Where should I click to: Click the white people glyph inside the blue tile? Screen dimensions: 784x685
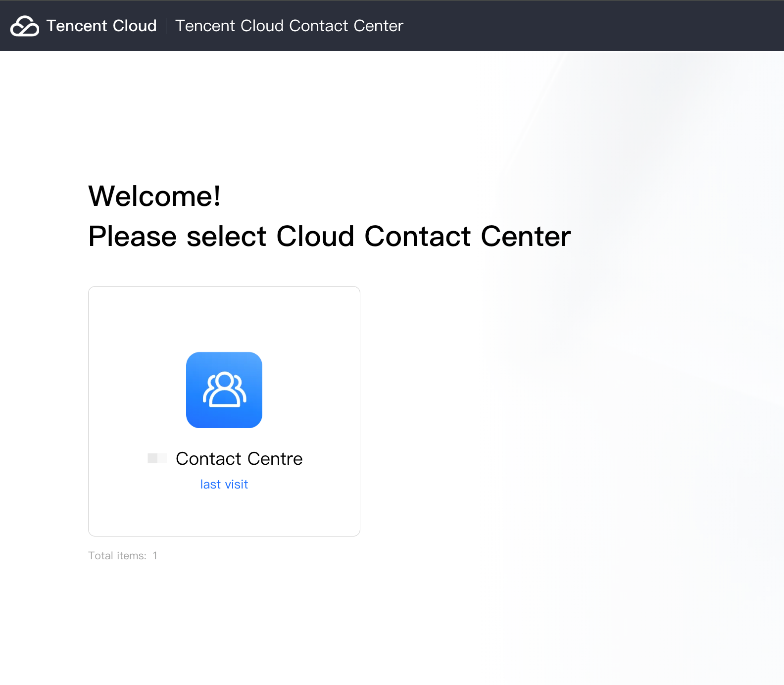tap(224, 390)
